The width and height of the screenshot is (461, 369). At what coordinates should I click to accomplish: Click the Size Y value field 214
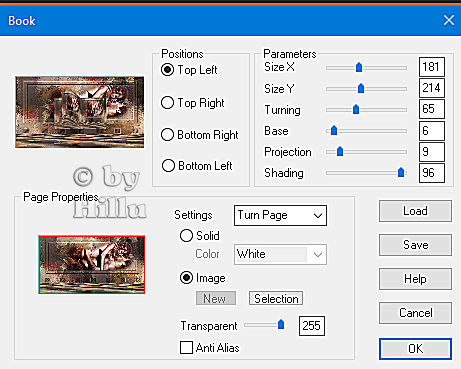[432, 88]
